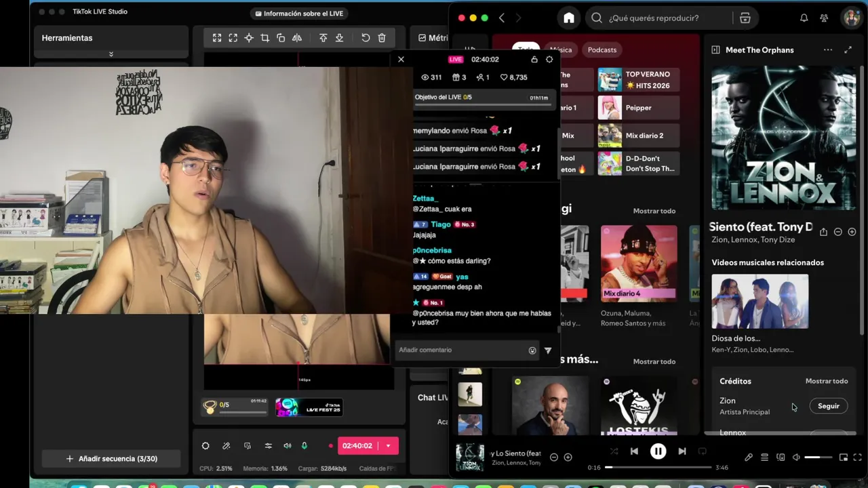Click Mostrar todo in Créditos section

[x=827, y=381]
